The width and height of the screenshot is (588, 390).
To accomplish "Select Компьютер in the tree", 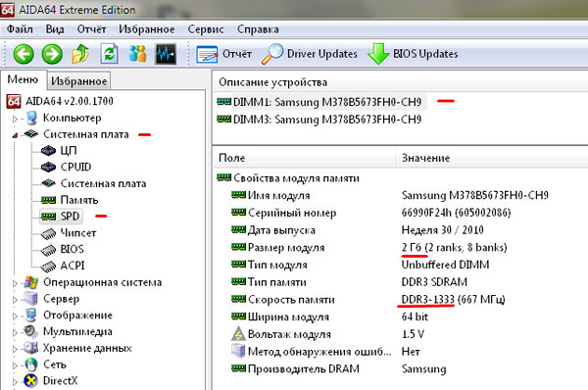I will pos(63,118).
